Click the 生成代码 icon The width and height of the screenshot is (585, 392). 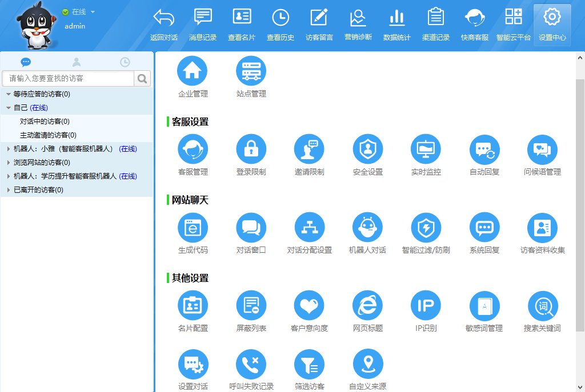[193, 228]
